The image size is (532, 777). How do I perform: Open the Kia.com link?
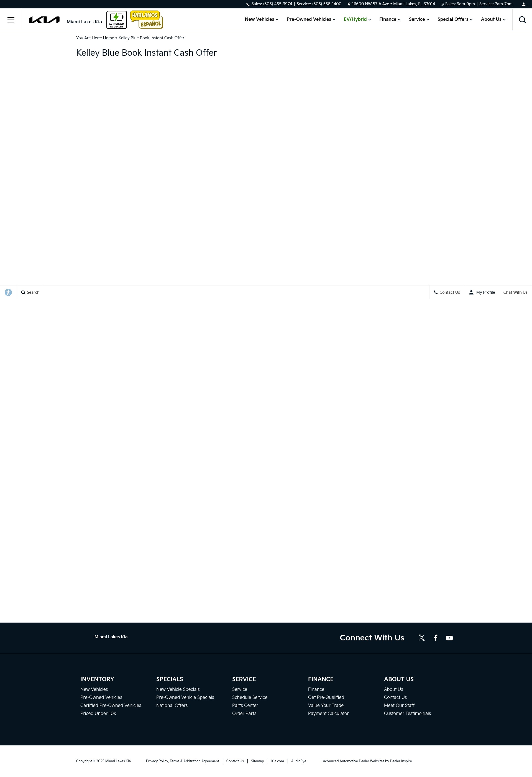coord(278,761)
